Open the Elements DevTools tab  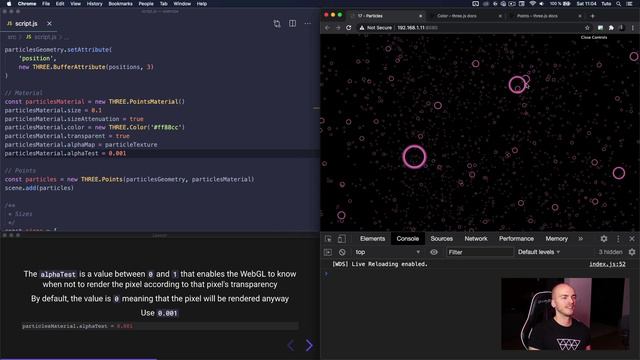372,239
